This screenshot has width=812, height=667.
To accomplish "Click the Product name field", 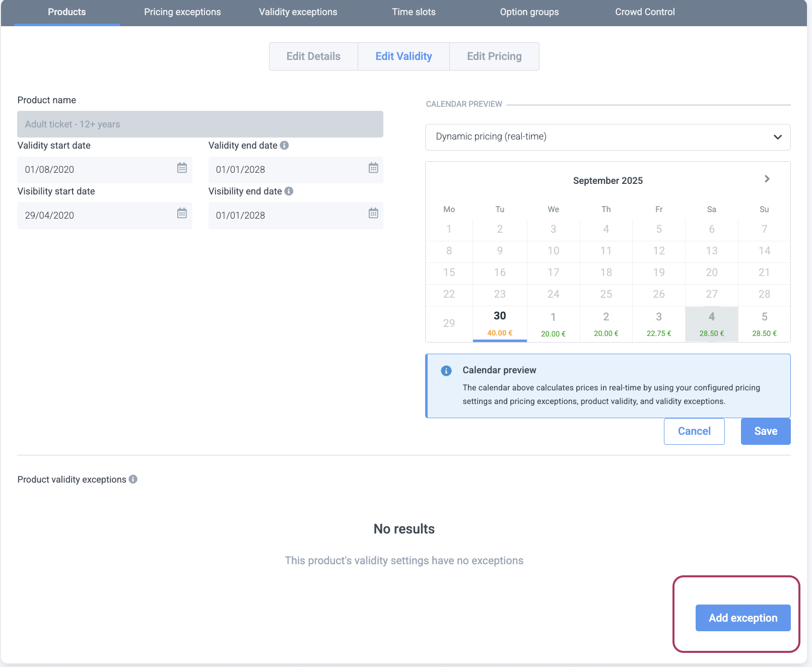I will (x=200, y=124).
